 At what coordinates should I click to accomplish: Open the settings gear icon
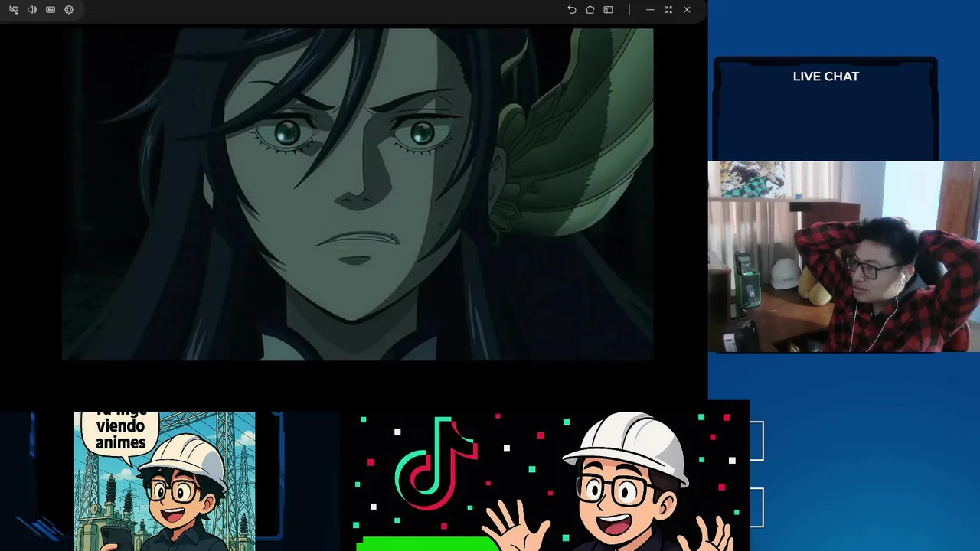pyautogui.click(x=69, y=10)
